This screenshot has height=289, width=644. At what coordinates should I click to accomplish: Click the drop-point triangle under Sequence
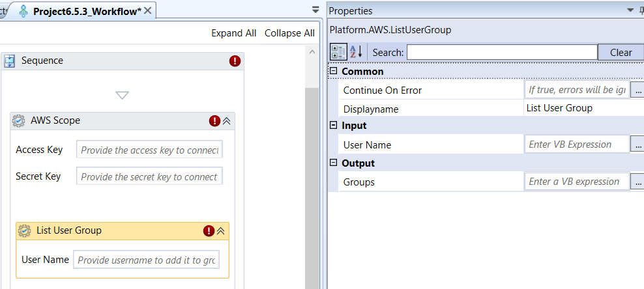(x=123, y=95)
